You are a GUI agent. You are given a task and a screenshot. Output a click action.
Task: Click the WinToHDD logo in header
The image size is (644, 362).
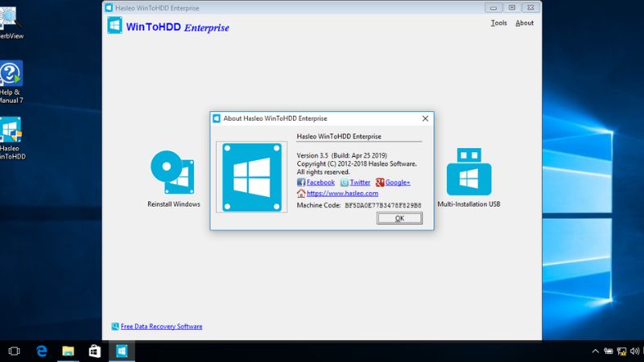click(114, 25)
